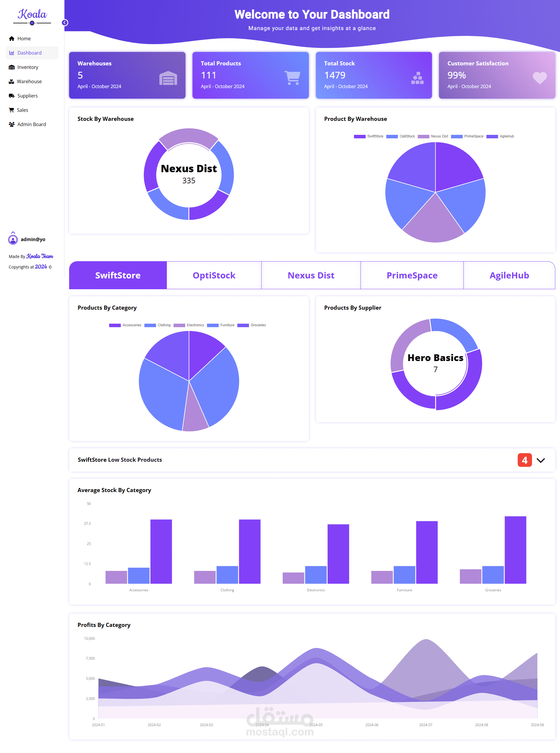Click the Suppliers truck icon
560x753 pixels.
click(x=12, y=96)
